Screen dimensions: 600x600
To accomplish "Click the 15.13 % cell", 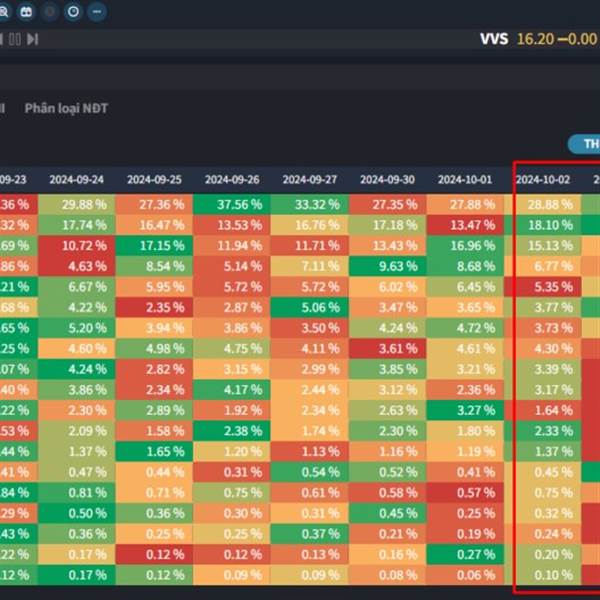I will point(543,246).
